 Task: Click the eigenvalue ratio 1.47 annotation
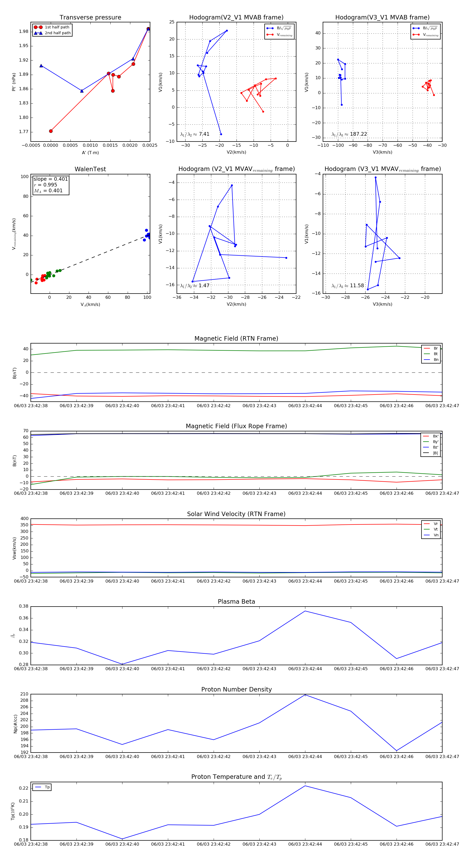[194, 286]
